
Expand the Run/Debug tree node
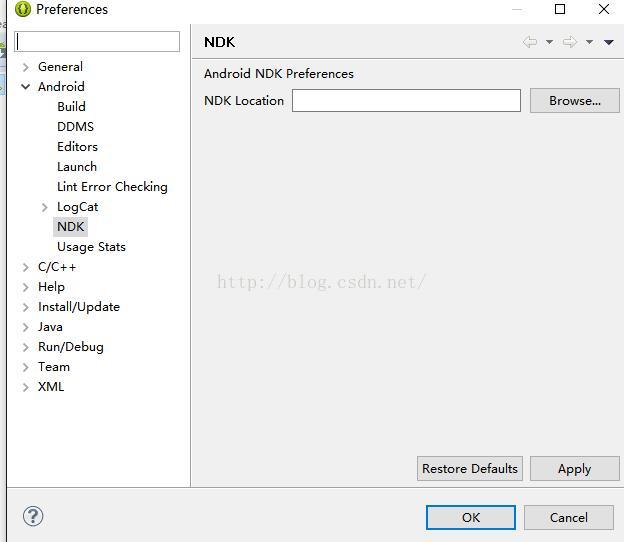click(x=26, y=347)
